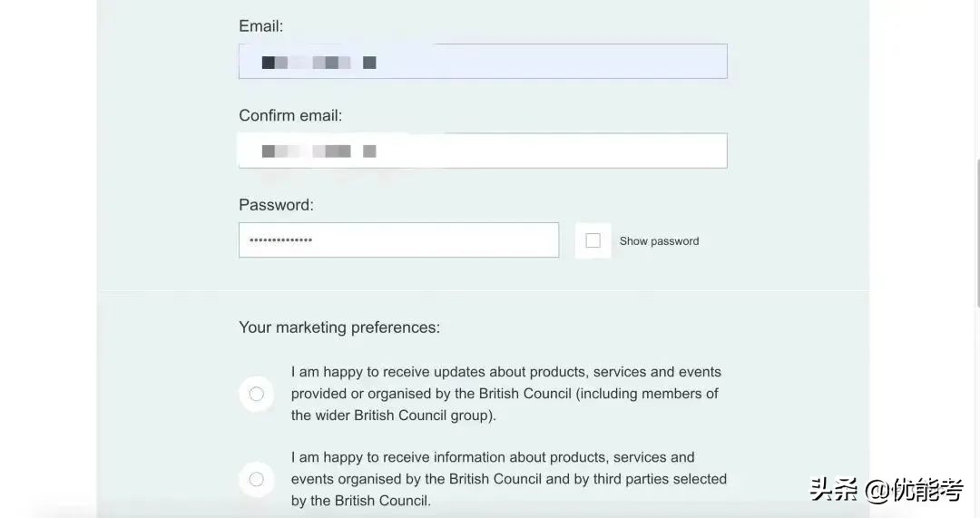Select the radio for British Council updates
Screen dimensions: 980x518
pos(257,394)
